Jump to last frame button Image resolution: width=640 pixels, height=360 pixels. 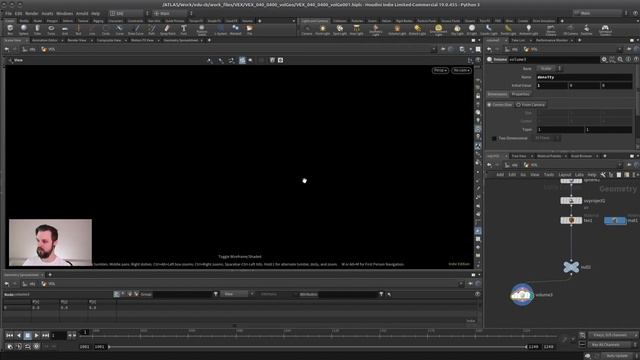pyautogui.click(x=45, y=336)
